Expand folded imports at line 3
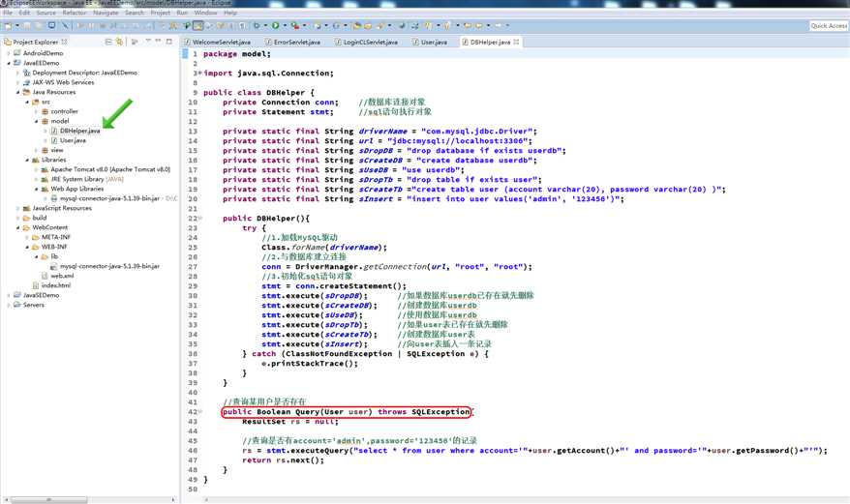The height and width of the screenshot is (504, 850). pyautogui.click(x=200, y=74)
